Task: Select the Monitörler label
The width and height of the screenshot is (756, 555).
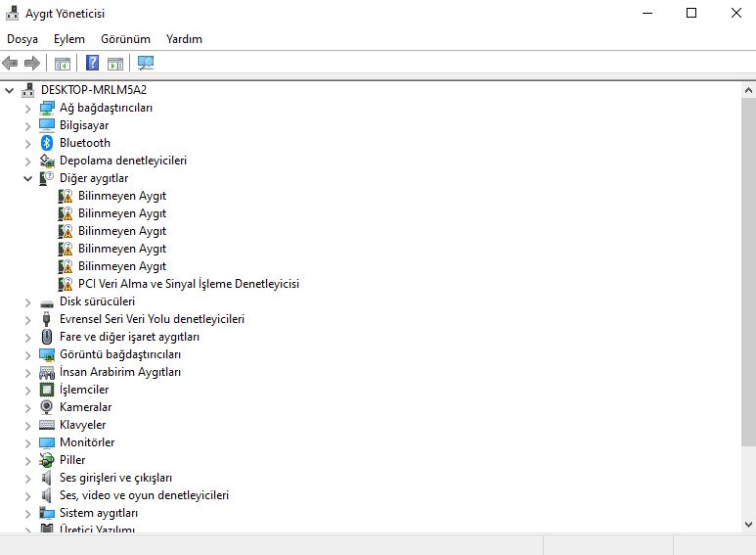Action: [x=87, y=442]
